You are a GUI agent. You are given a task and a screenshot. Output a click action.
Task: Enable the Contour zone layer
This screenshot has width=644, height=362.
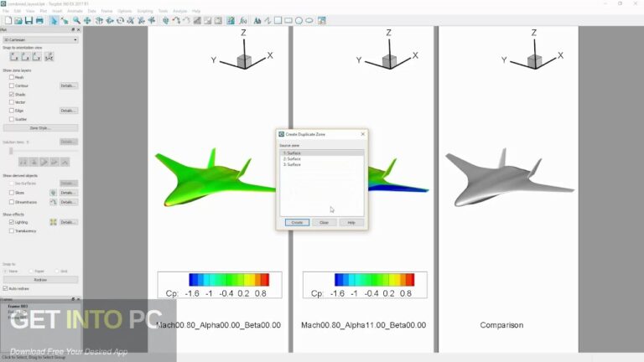pyautogui.click(x=12, y=85)
